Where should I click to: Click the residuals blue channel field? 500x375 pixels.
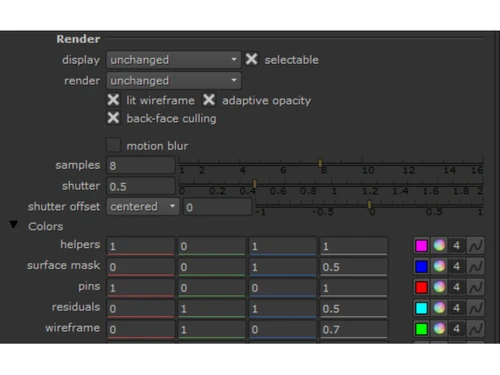[x=283, y=308]
